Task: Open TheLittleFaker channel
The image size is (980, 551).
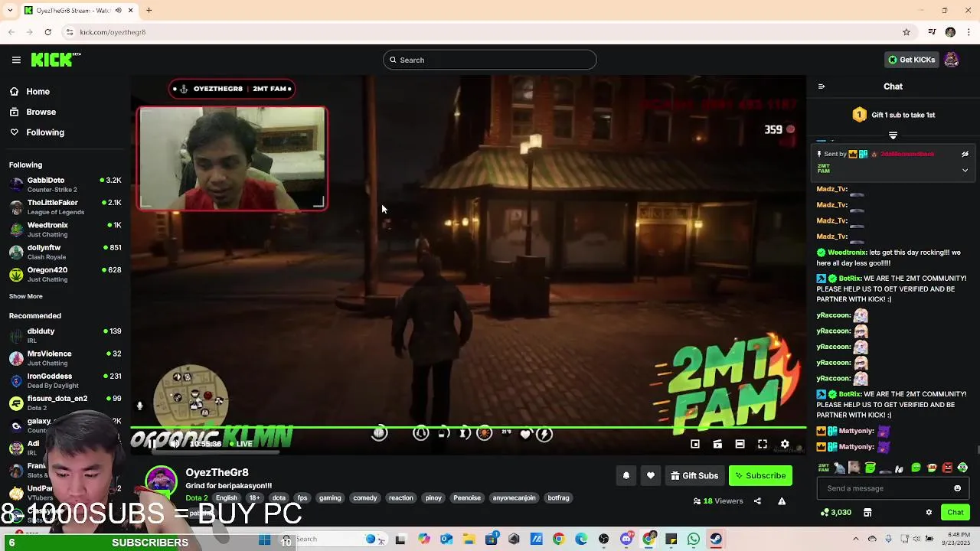Action: 65,207
